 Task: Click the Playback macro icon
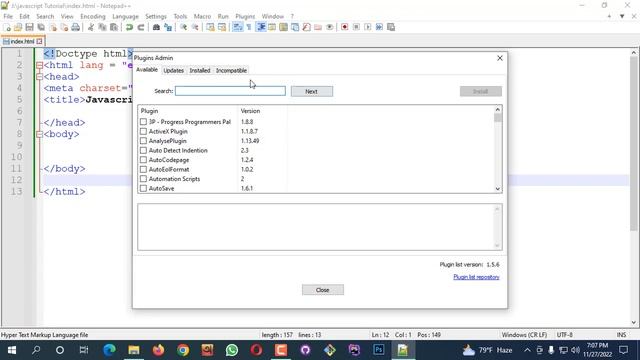(x=368, y=27)
